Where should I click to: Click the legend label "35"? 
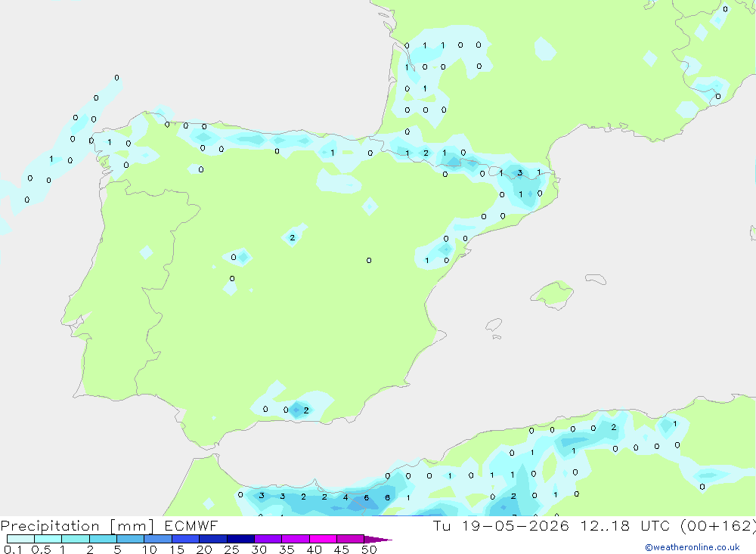click(x=287, y=549)
